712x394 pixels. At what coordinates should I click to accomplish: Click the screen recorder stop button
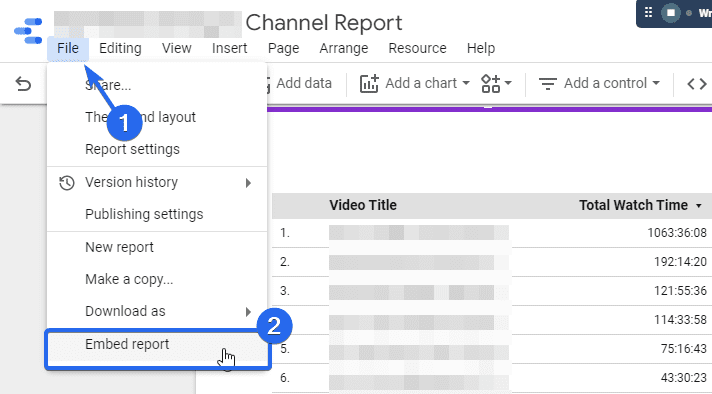pos(671,13)
